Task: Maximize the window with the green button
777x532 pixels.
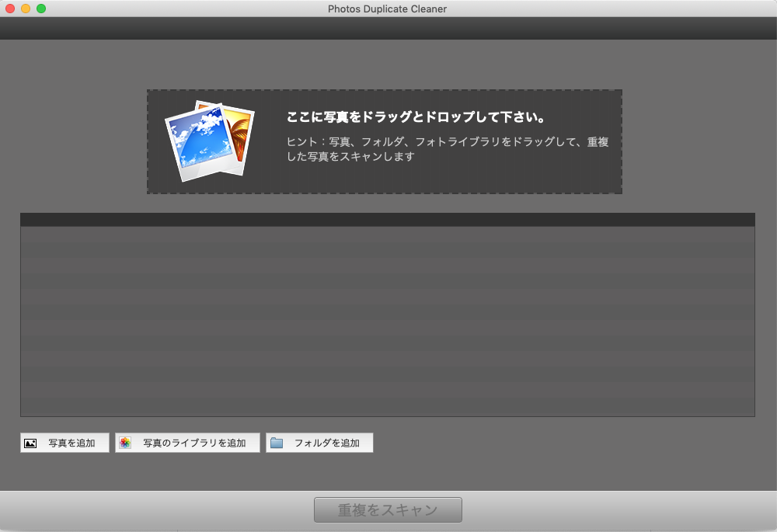Action: pyautogui.click(x=41, y=9)
